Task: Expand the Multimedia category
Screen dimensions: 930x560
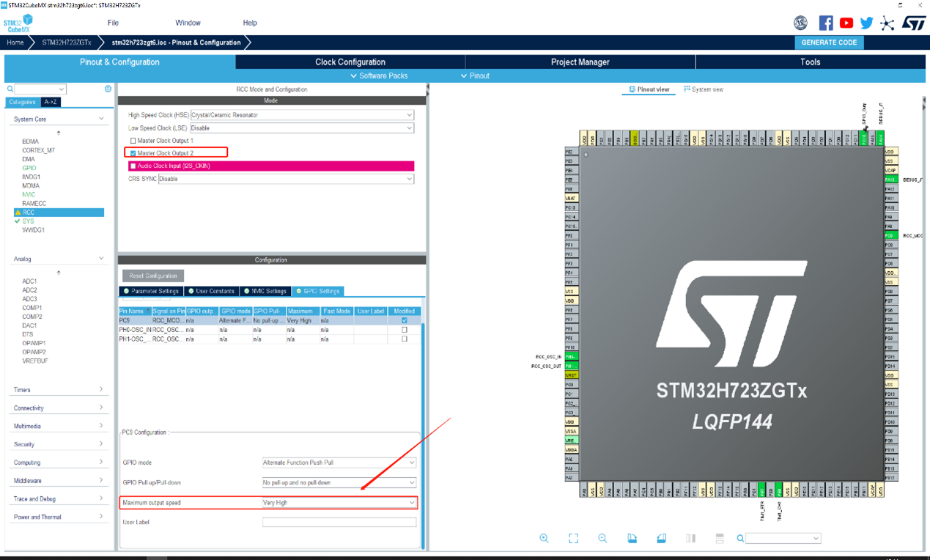Action: pyautogui.click(x=101, y=426)
